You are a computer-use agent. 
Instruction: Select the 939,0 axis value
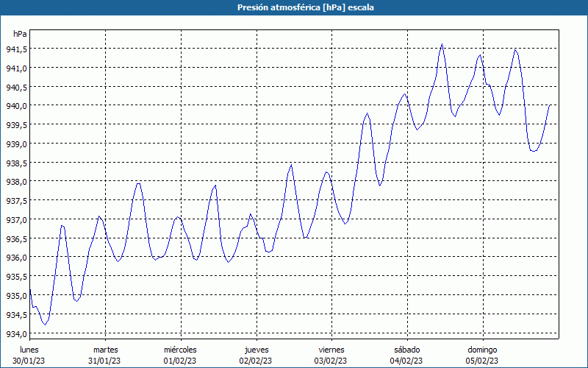(16, 144)
